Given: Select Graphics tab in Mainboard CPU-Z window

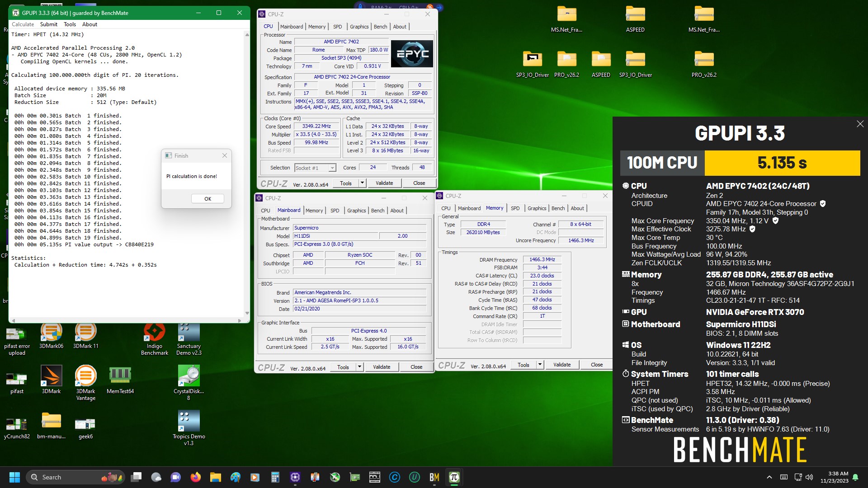Looking at the screenshot, I should coord(356,211).
